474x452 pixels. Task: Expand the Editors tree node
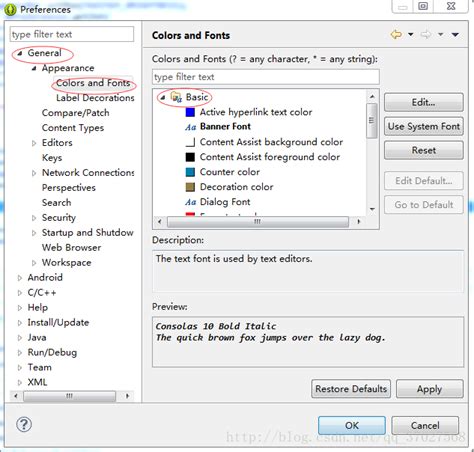34,143
